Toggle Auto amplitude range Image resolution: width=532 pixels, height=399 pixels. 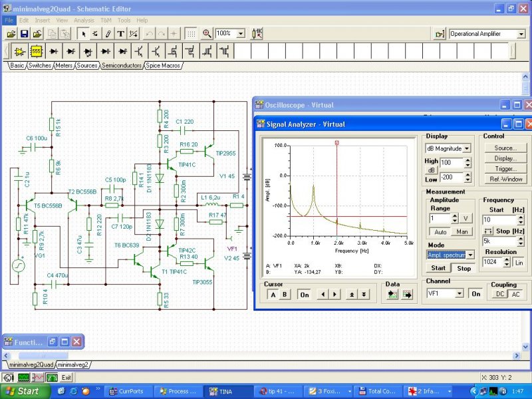(440, 232)
